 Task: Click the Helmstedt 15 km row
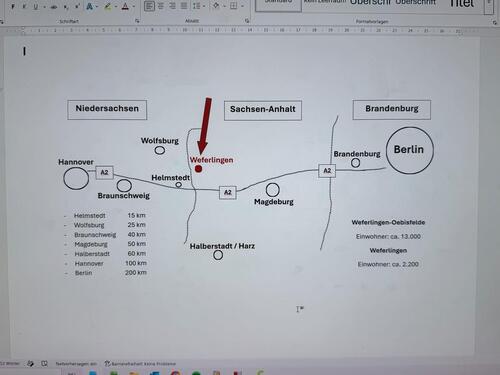coord(105,216)
